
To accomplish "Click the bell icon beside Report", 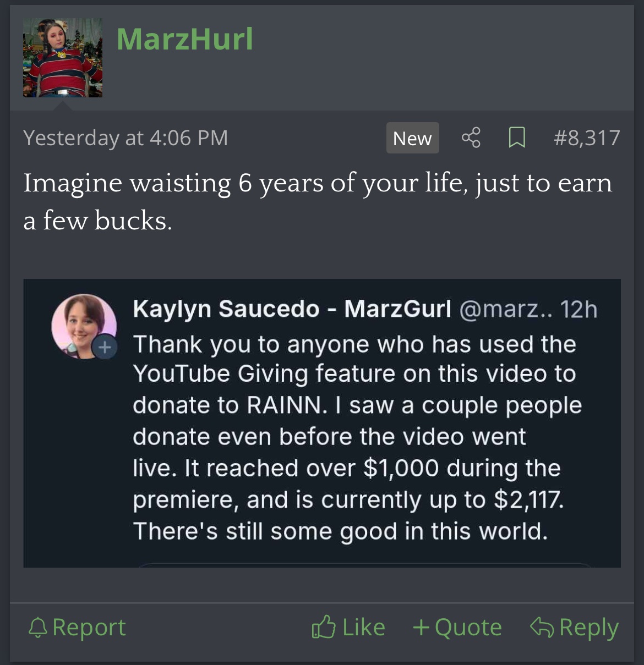I will [38, 628].
